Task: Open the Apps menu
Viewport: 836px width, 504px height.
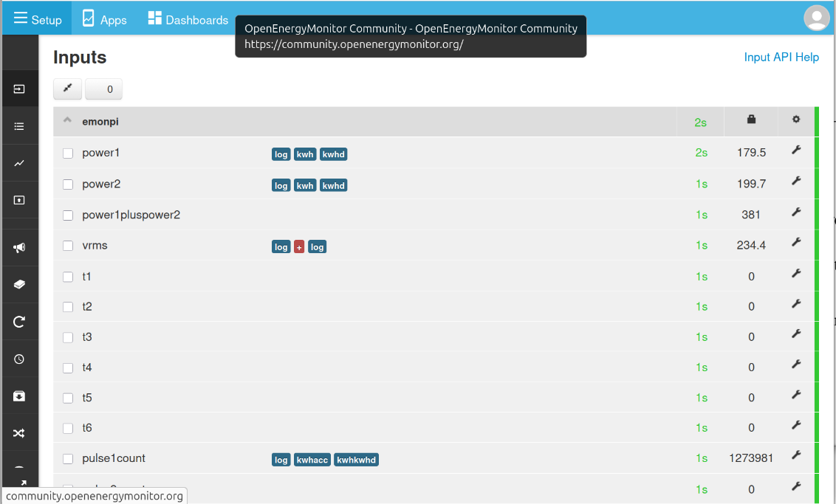Action: point(104,19)
